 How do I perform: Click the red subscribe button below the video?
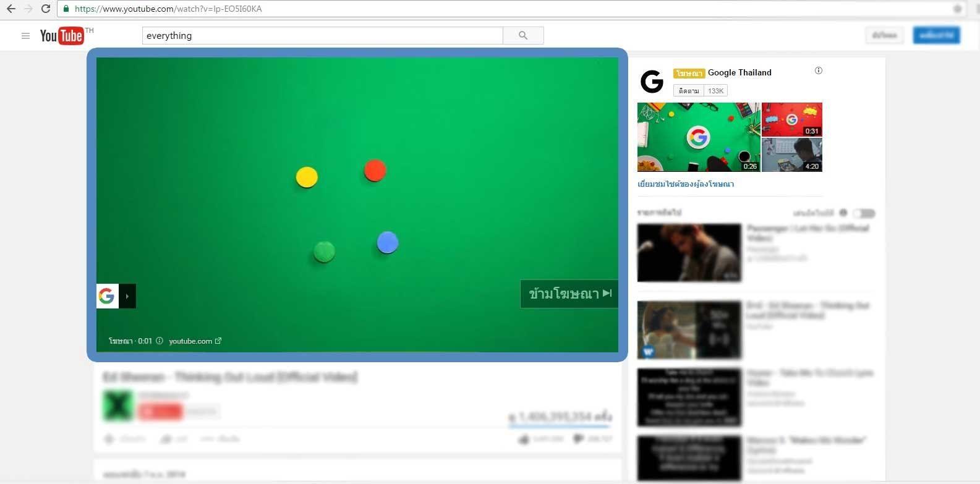[x=160, y=411]
